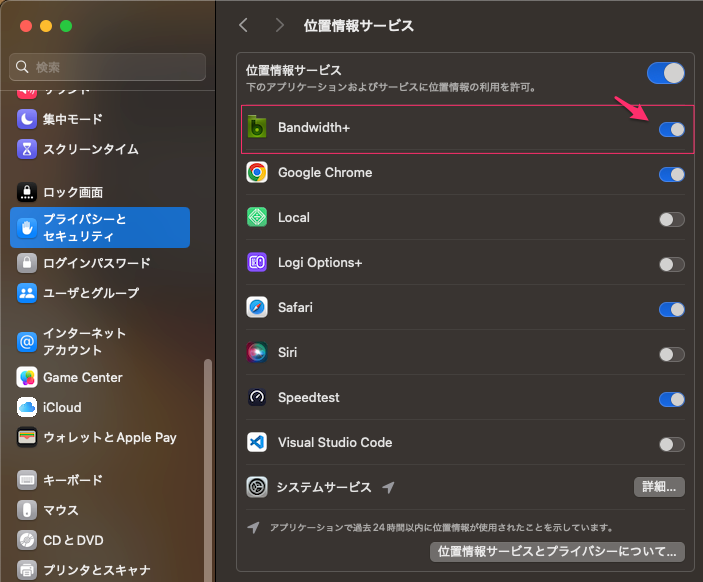703x582 pixels.
Task: Click the sidebar vertical scrollbar
Action: (208, 450)
